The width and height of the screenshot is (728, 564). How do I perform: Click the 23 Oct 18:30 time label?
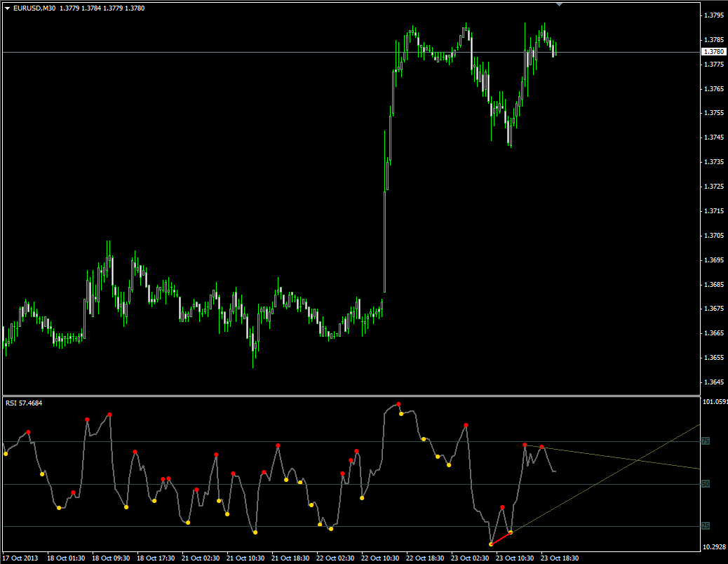point(560,558)
